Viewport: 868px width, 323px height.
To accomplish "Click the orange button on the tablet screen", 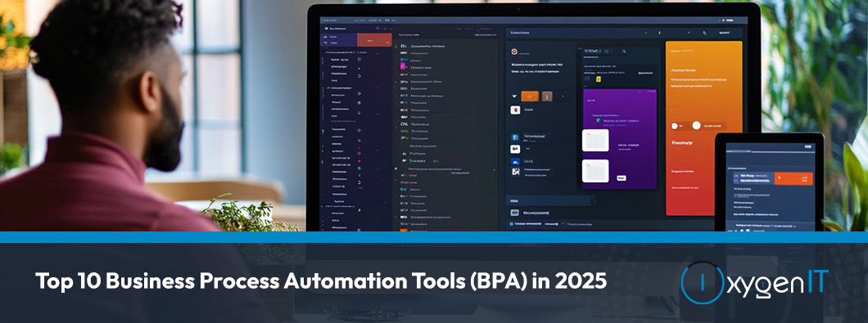I will 793,178.
